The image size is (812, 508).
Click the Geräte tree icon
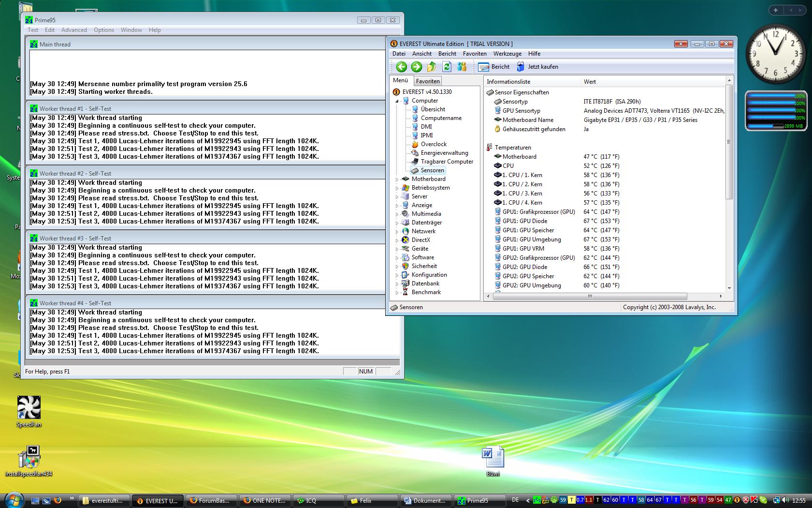(406, 249)
